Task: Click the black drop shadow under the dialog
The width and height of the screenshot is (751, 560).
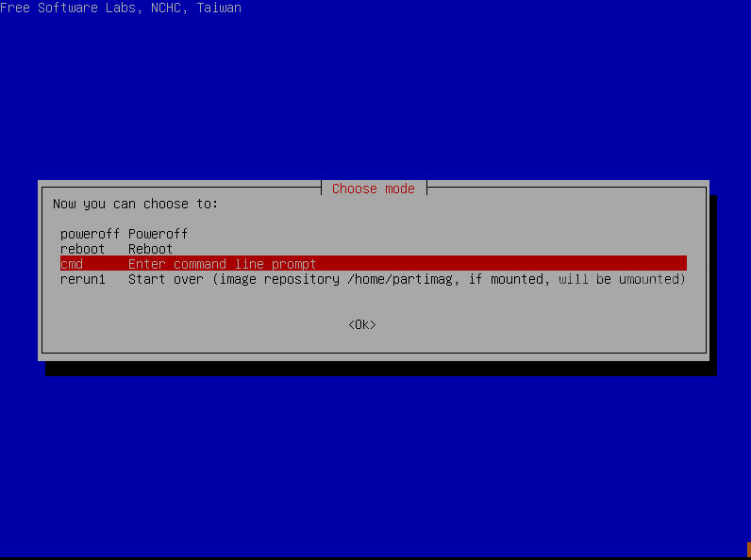Action: point(377,369)
